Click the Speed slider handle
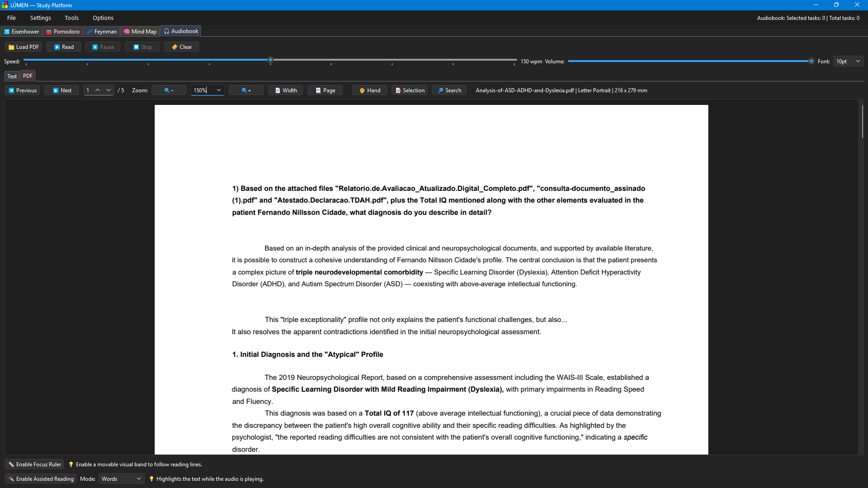This screenshot has width=868, height=488. [270, 60]
